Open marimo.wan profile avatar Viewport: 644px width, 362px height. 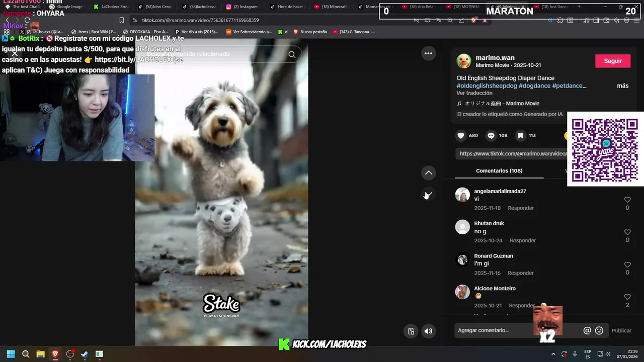(x=463, y=61)
